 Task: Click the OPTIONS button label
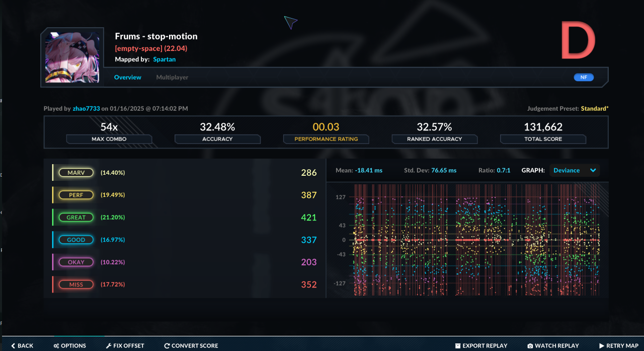point(73,346)
